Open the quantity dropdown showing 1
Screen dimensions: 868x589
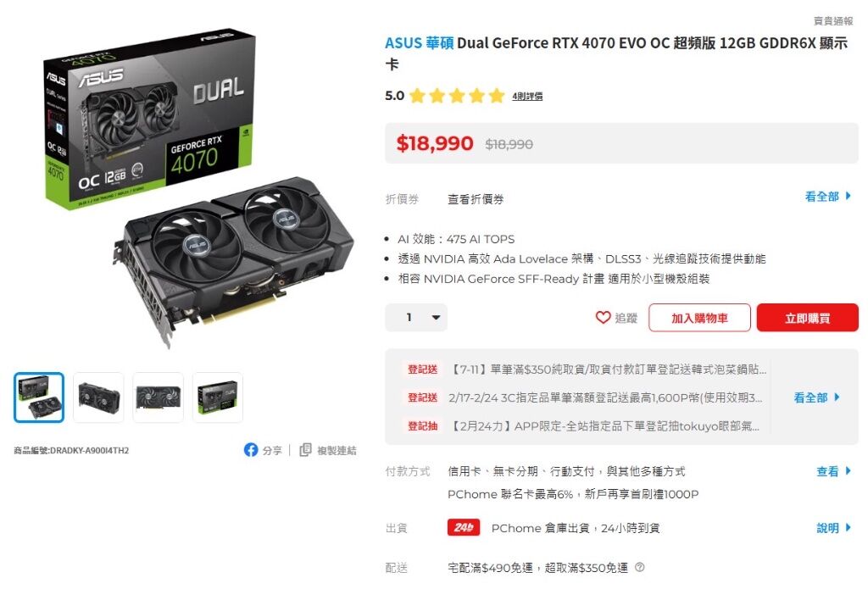pos(416,317)
